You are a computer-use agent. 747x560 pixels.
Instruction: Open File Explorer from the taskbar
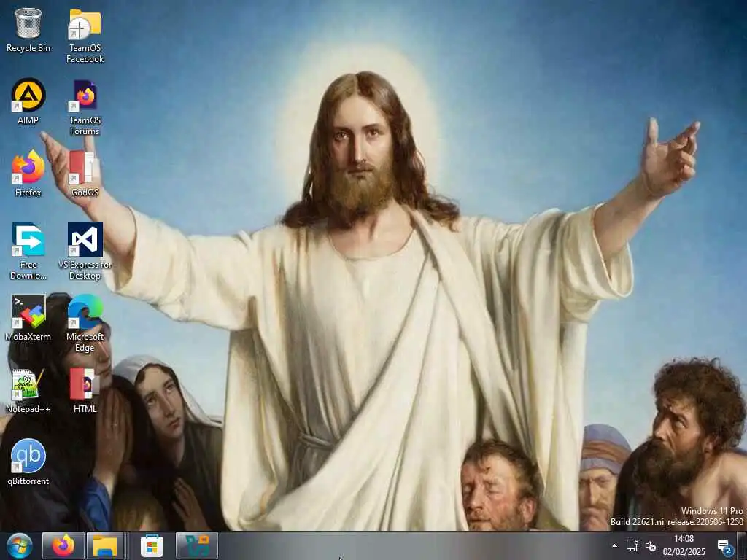pyautogui.click(x=105, y=545)
